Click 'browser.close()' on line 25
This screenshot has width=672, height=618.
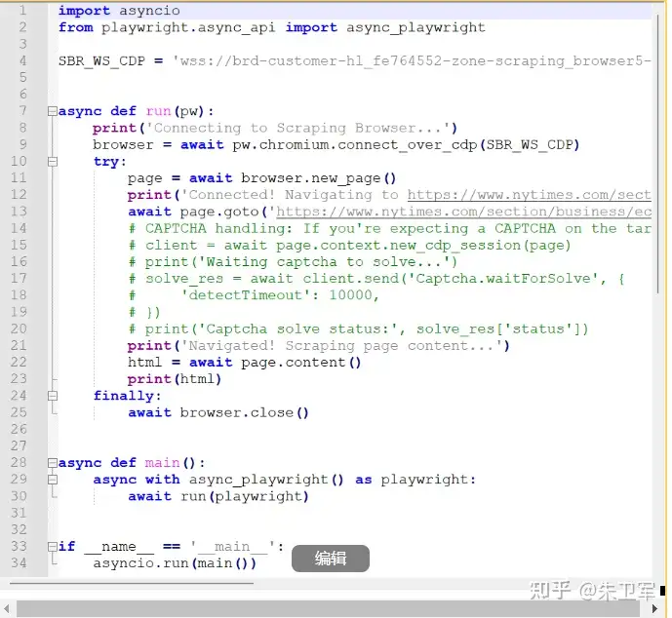pyautogui.click(x=244, y=413)
